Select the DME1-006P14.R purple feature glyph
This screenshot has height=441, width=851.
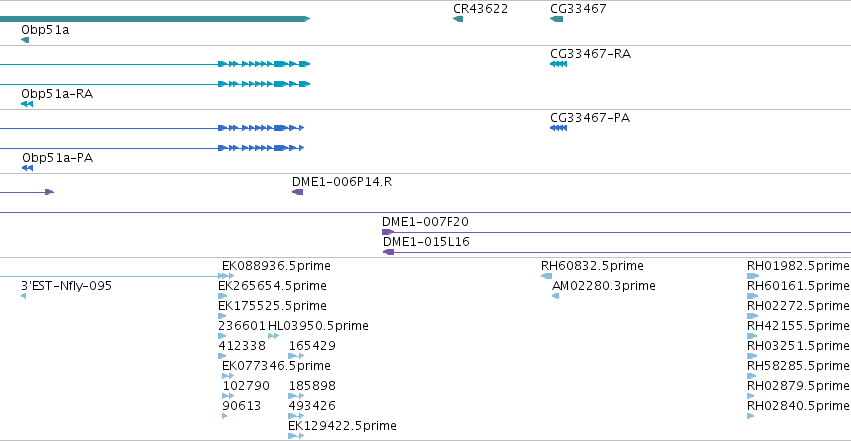(297, 192)
